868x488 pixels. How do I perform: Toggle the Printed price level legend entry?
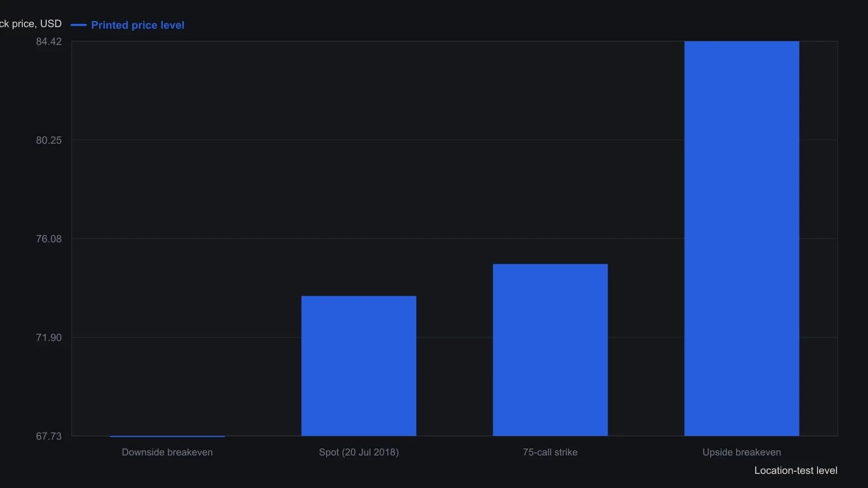pos(128,25)
